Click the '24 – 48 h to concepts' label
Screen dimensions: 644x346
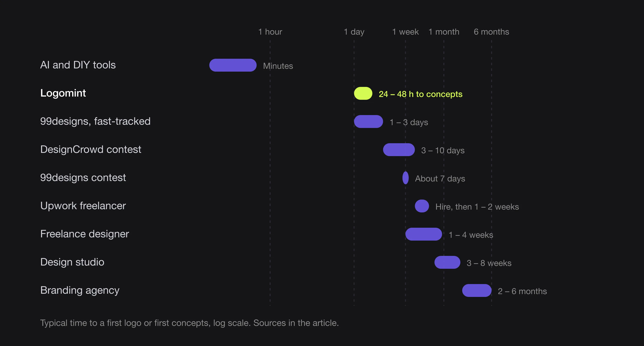click(420, 94)
